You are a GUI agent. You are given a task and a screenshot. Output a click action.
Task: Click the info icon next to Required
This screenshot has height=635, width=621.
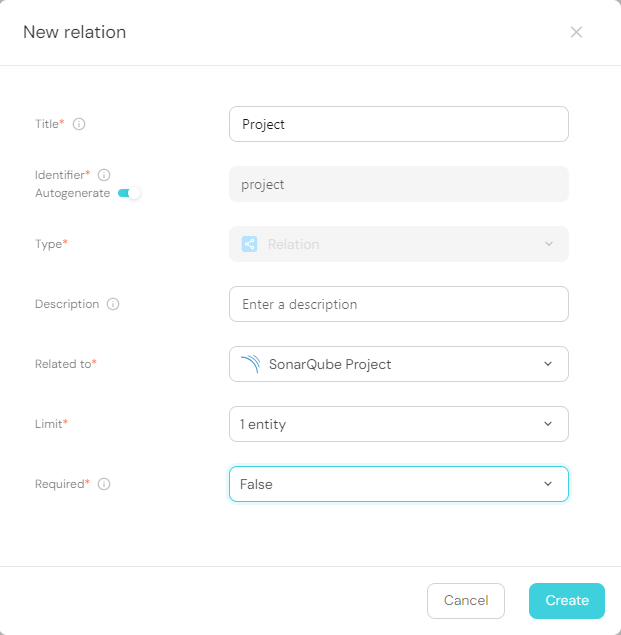click(x=104, y=484)
